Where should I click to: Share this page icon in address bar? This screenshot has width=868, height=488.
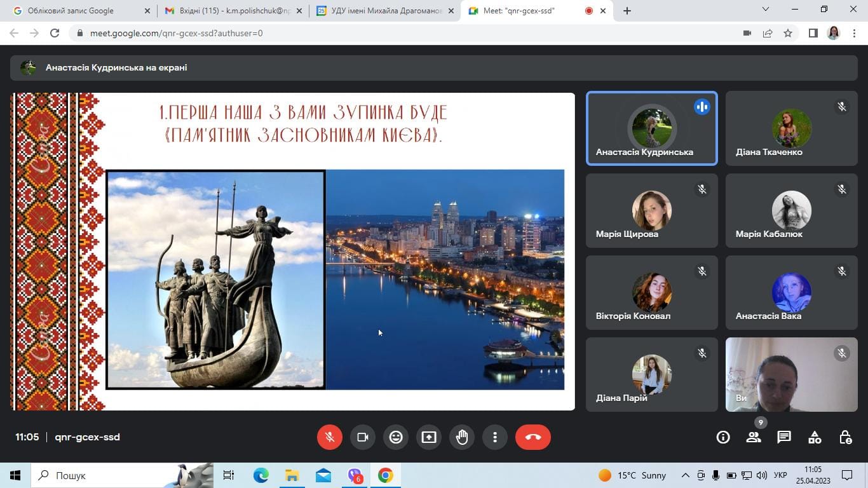[x=768, y=33]
